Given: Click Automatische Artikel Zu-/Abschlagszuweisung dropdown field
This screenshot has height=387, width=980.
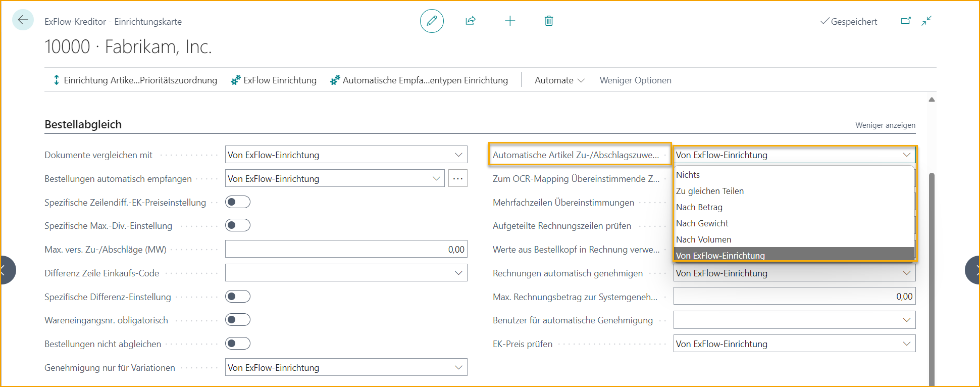Looking at the screenshot, I should tap(794, 155).
